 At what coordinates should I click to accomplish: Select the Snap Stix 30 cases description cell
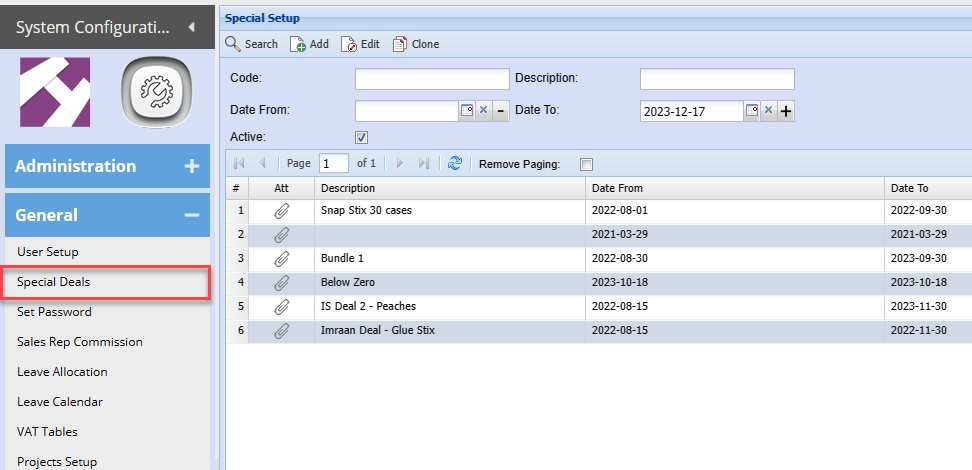point(450,211)
